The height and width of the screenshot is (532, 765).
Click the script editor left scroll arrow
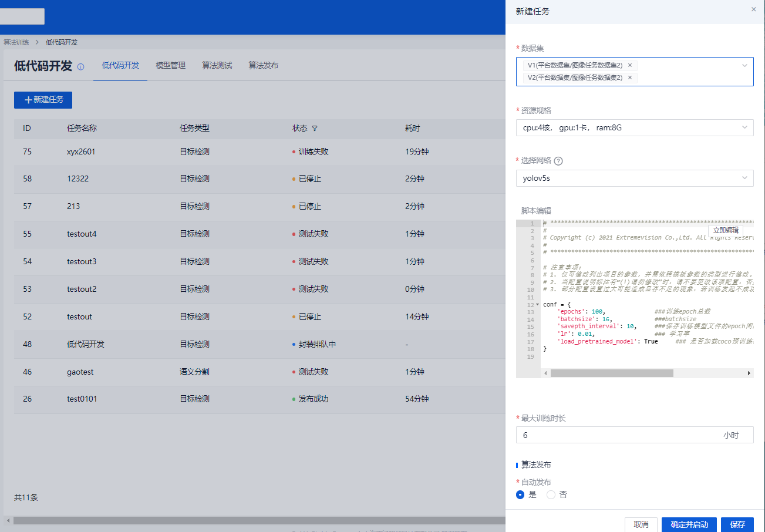(545, 373)
